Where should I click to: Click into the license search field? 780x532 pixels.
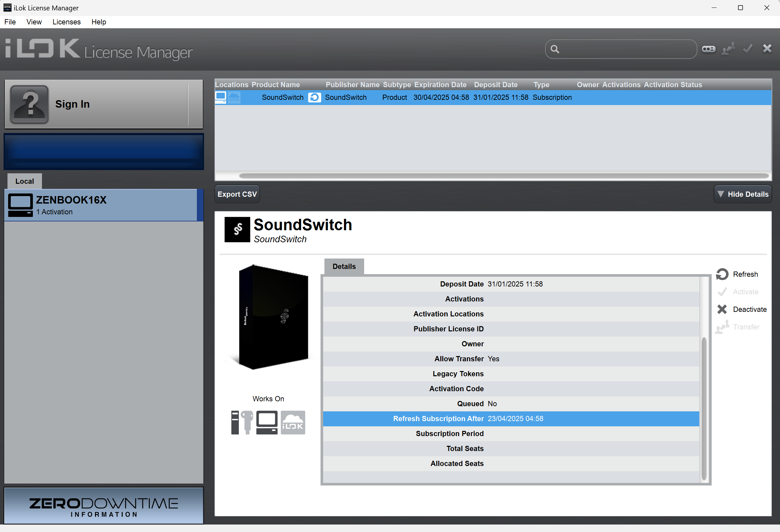[621, 49]
